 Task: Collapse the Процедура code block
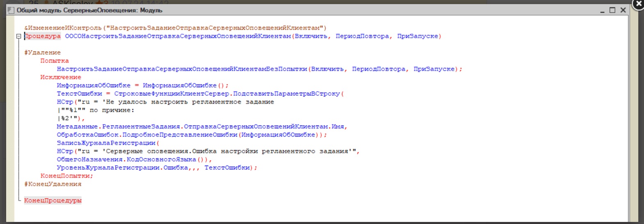(x=18, y=36)
